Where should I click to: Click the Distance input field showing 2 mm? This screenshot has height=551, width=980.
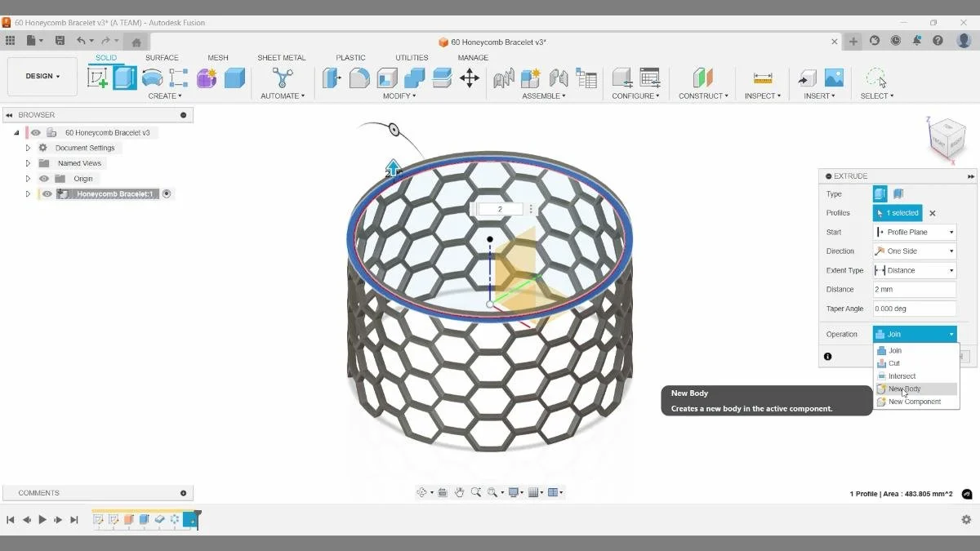point(914,289)
